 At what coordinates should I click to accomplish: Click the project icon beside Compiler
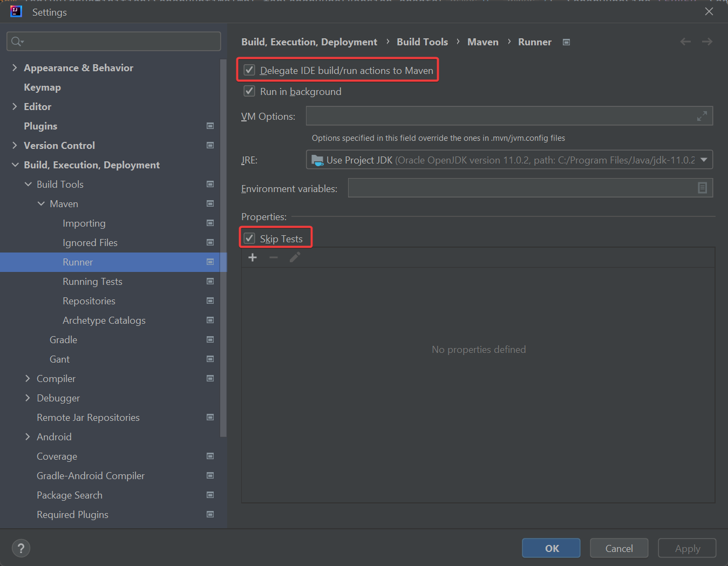[210, 378]
